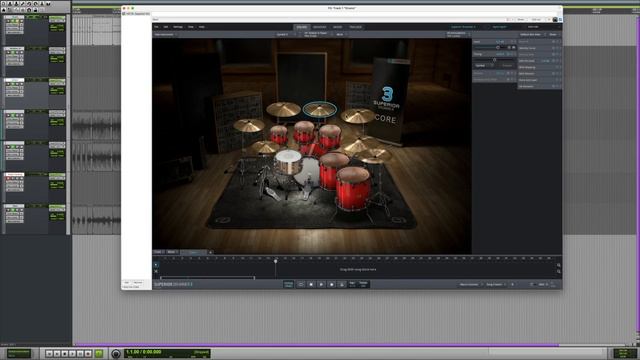Open the Add Instrument dropdown

click(x=165, y=35)
